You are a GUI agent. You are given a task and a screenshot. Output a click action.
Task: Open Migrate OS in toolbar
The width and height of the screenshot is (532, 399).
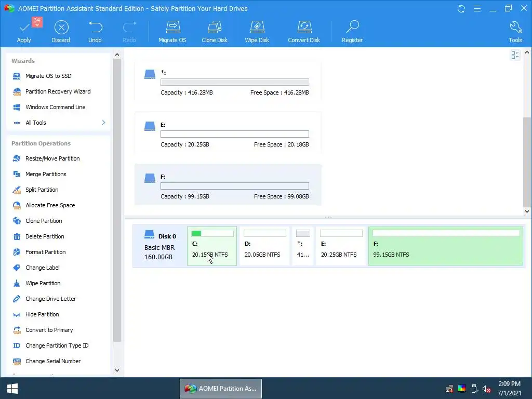[x=172, y=31]
